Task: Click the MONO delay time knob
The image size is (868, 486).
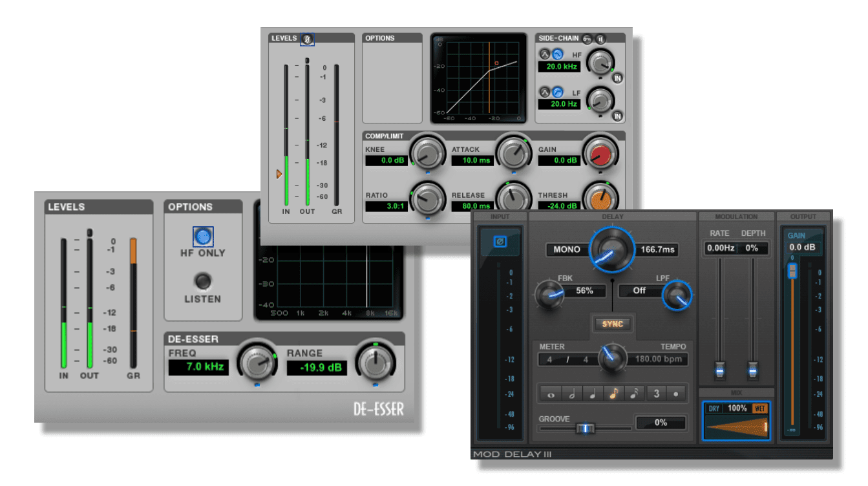Action: pos(611,250)
